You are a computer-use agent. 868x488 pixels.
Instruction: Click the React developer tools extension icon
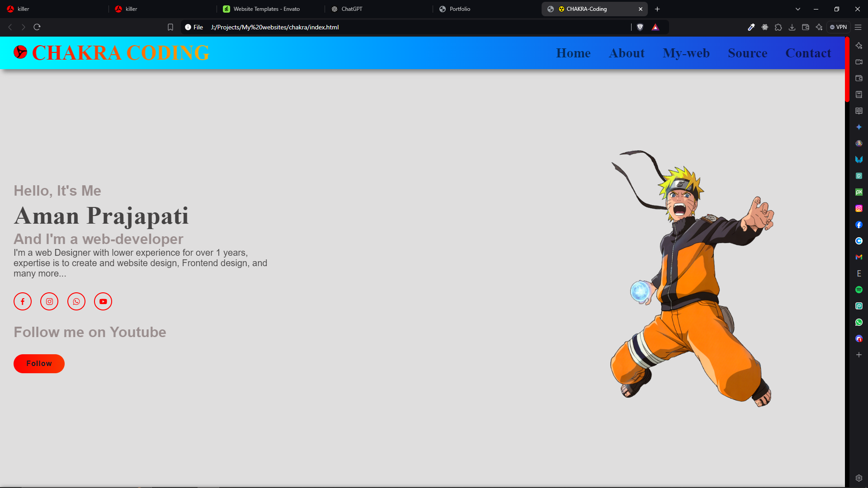(765, 27)
